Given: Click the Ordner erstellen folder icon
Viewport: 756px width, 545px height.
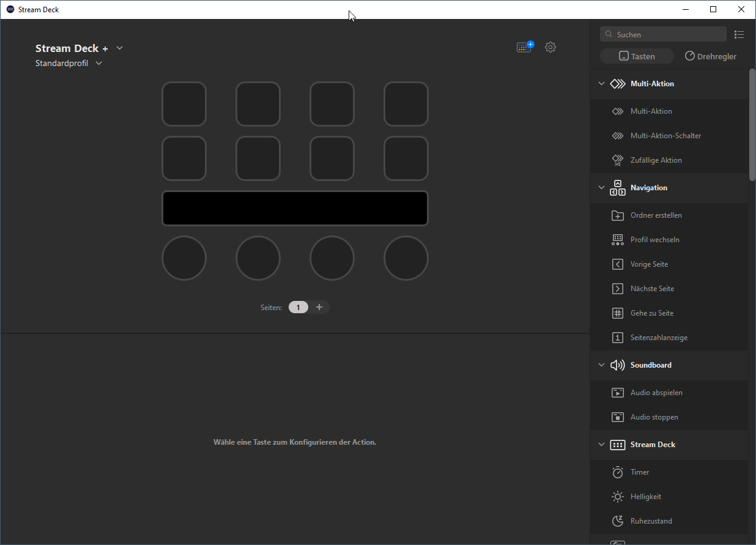Looking at the screenshot, I should point(618,215).
